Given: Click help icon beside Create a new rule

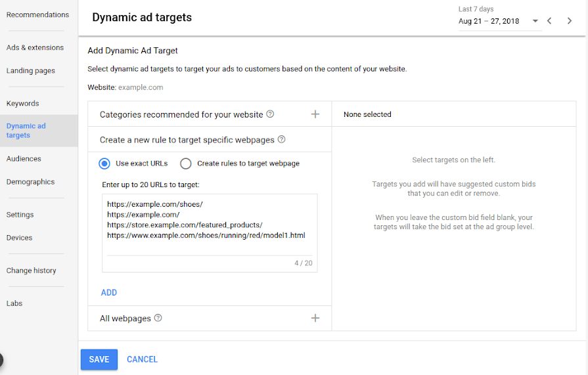Looking at the screenshot, I should click(282, 139).
